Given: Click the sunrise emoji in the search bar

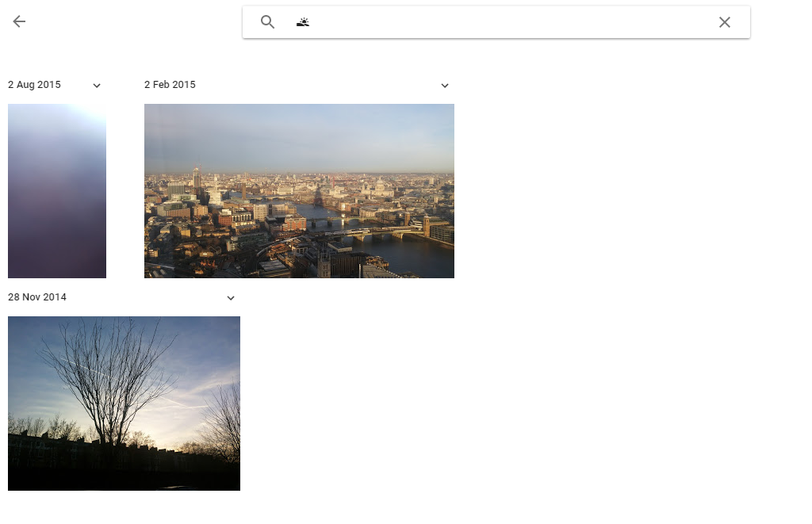Looking at the screenshot, I should 303,22.
